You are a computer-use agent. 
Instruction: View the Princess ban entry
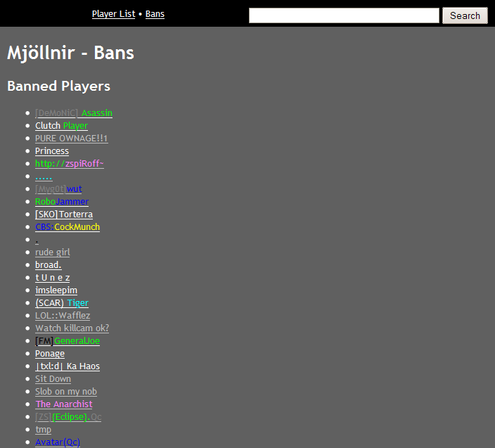pyautogui.click(x=52, y=151)
